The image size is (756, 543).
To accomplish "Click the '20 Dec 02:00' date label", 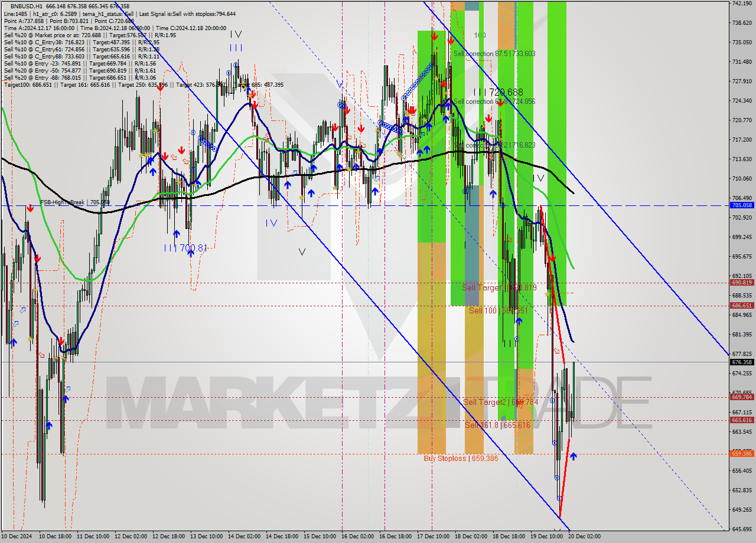I will tap(585, 537).
